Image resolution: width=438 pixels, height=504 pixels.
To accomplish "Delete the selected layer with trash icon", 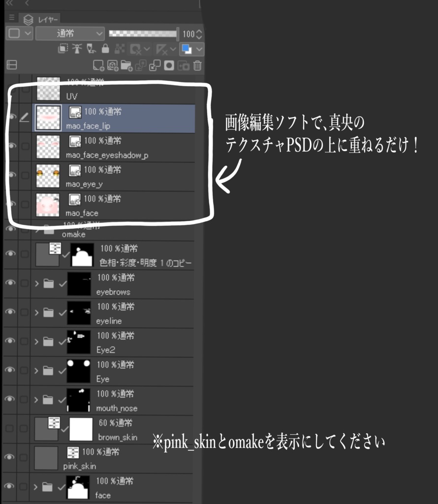I will (197, 65).
